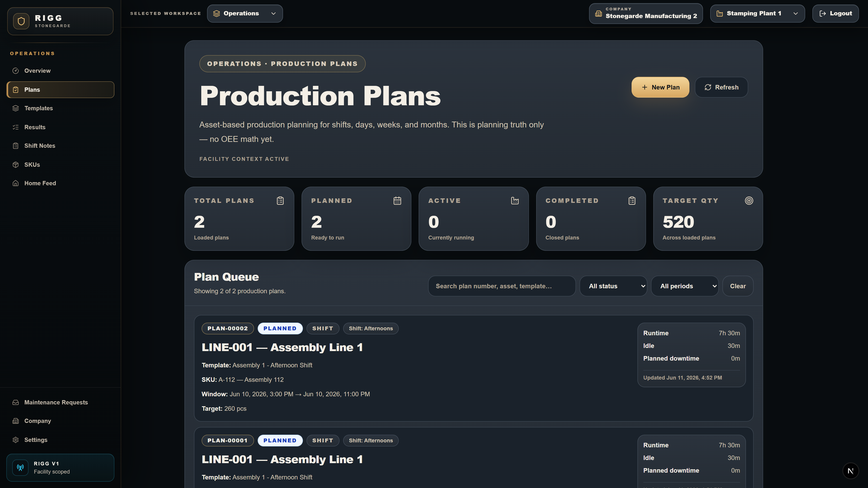Click the Templates layers icon in sidebar

(x=16, y=108)
